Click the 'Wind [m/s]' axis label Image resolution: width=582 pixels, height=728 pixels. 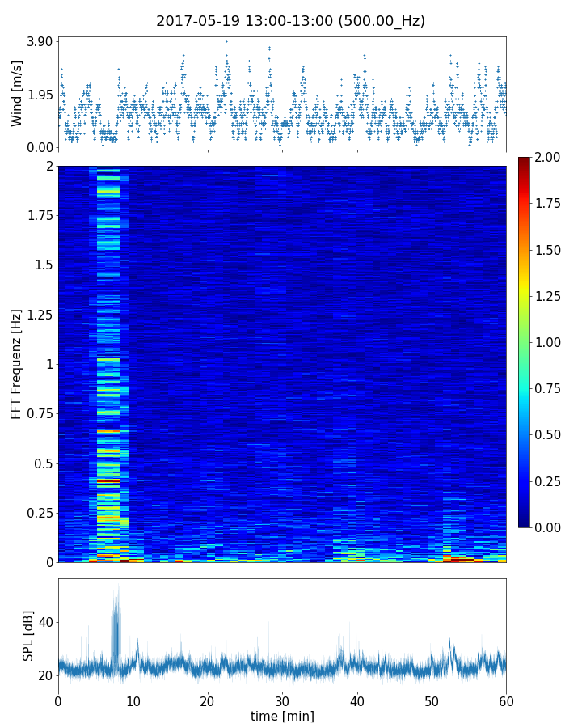click(x=17, y=92)
